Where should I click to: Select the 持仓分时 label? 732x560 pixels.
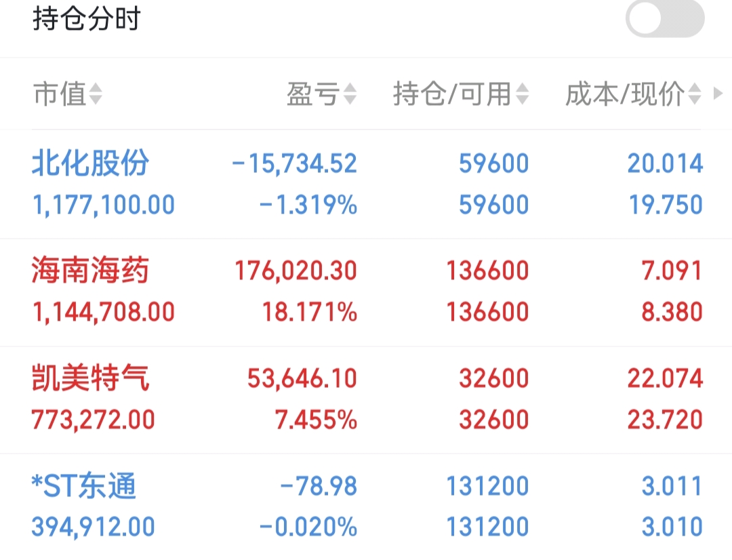86,19
